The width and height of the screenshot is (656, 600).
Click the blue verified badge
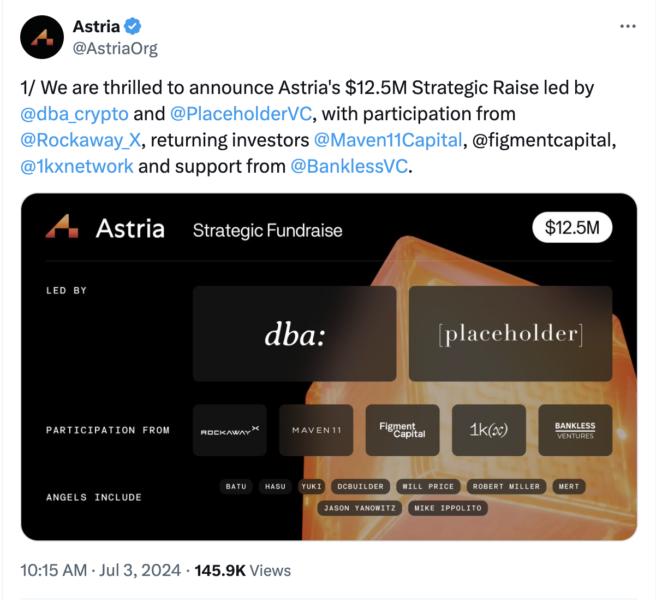tap(133, 26)
